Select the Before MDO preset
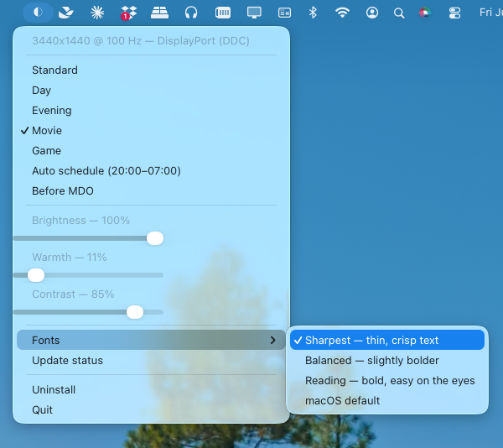Image resolution: width=503 pixels, height=448 pixels. point(151,191)
